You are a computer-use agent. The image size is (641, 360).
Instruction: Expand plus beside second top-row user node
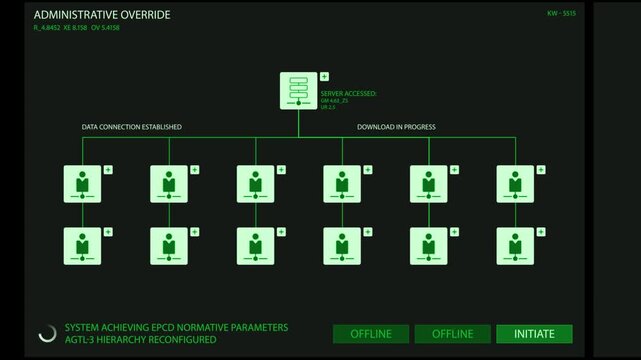(x=195, y=170)
